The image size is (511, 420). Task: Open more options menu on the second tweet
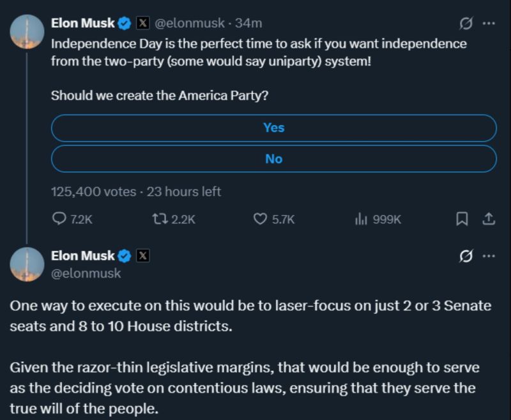click(489, 256)
